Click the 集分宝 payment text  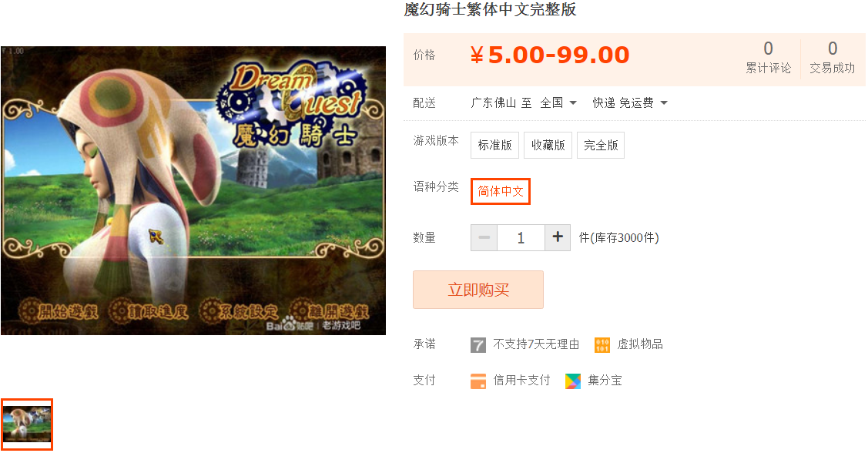click(605, 381)
